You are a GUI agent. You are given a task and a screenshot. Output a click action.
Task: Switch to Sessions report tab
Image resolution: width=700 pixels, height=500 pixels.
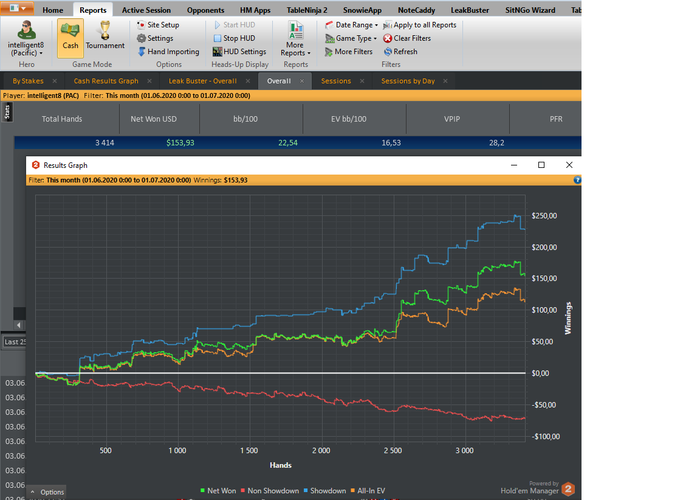point(336,81)
